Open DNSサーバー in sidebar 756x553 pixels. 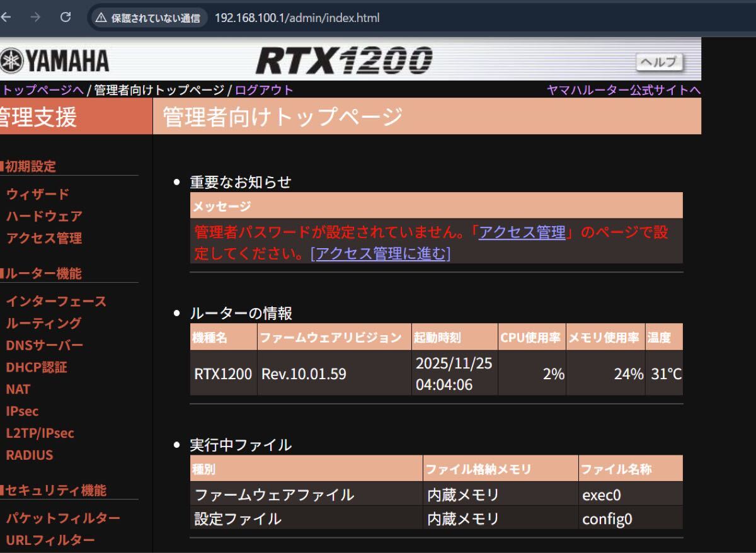point(44,345)
